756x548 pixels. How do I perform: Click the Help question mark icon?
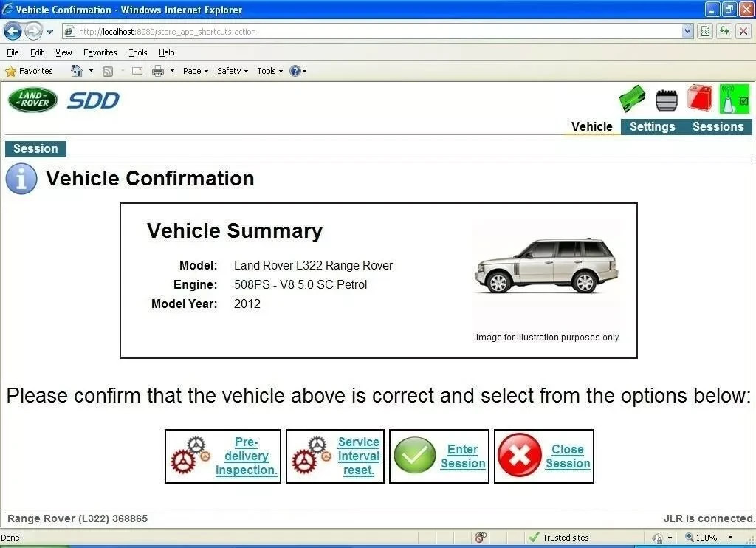coord(295,71)
